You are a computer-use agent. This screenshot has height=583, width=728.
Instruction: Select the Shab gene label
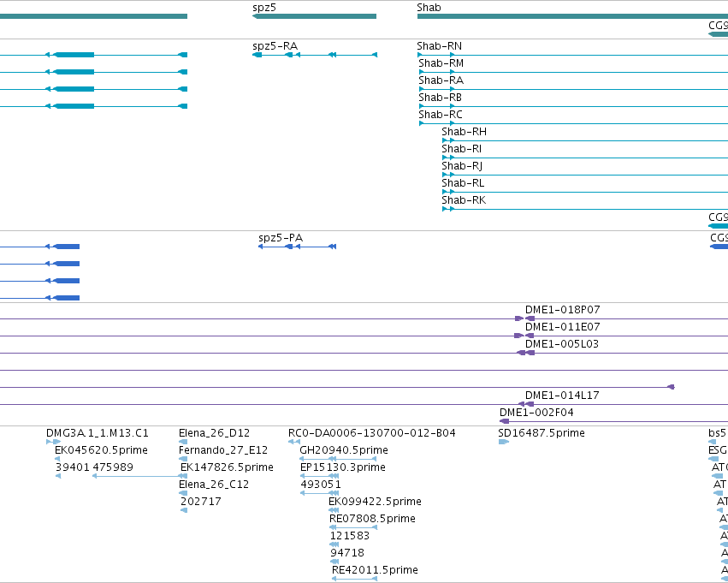pyautogui.click(x=429, y=8)
